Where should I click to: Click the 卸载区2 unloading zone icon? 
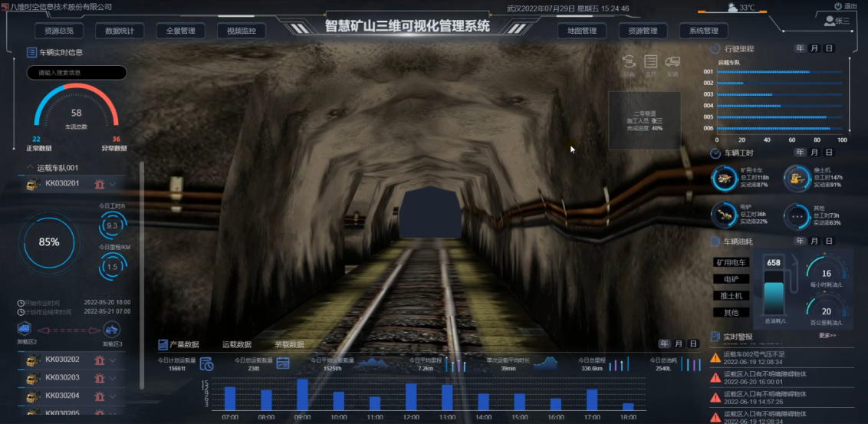[x=24, y=329]
